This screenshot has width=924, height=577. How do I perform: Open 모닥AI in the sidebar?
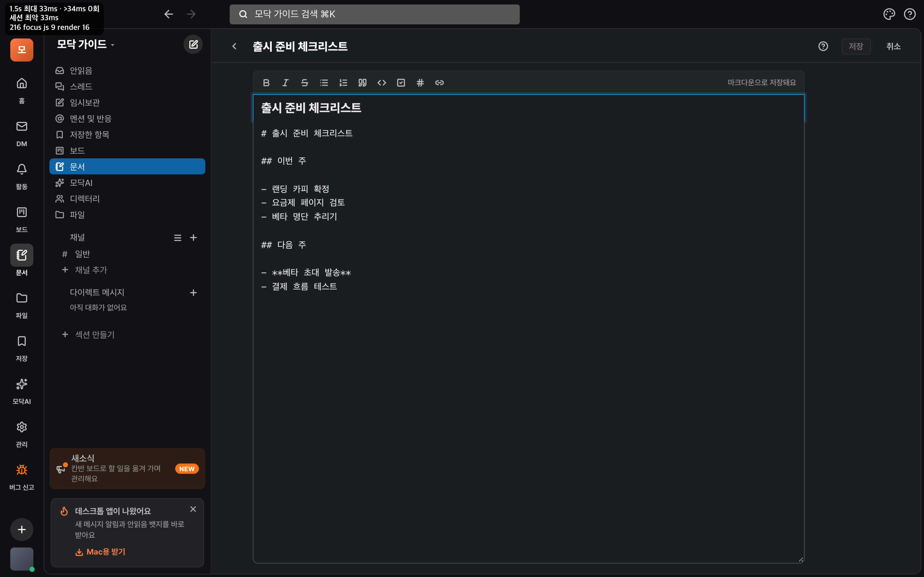[127, 183]
